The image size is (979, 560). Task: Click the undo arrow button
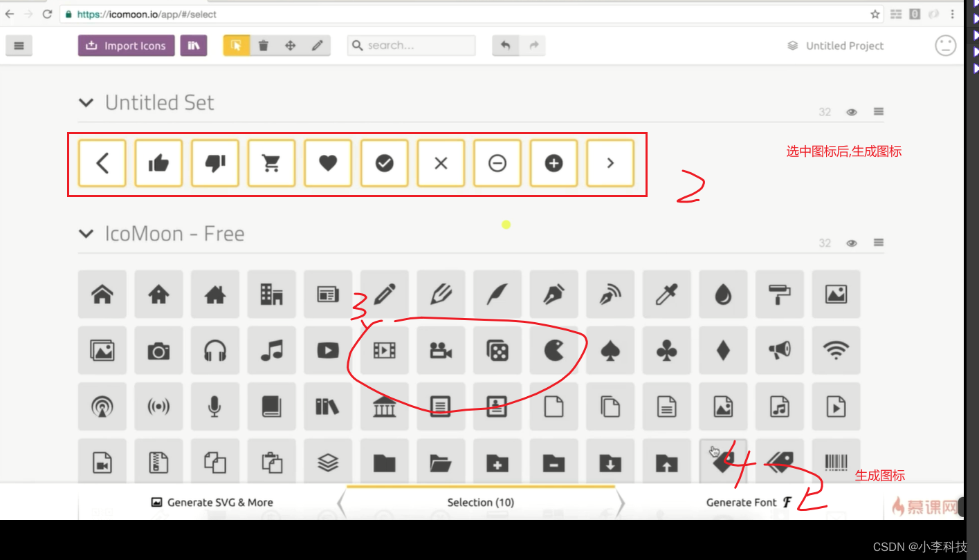(505, 46)
